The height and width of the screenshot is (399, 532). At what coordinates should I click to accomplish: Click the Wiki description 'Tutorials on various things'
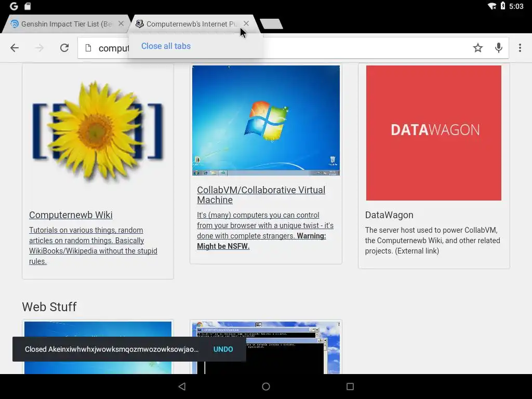[x=93, y=246]
